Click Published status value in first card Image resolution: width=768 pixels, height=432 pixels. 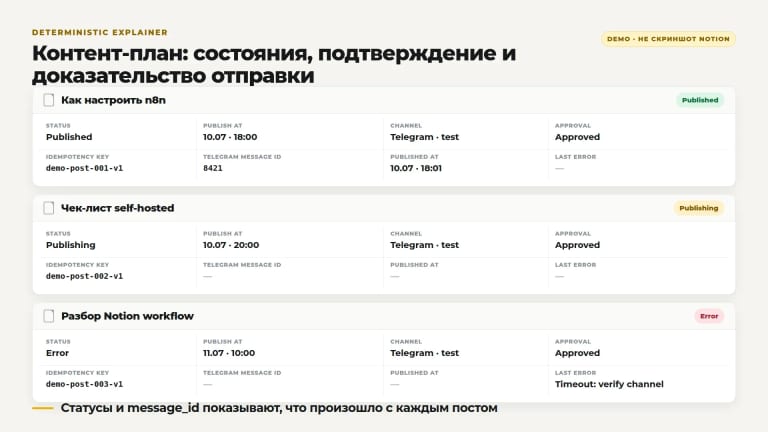pyautogui.click(x=69, y=137)
